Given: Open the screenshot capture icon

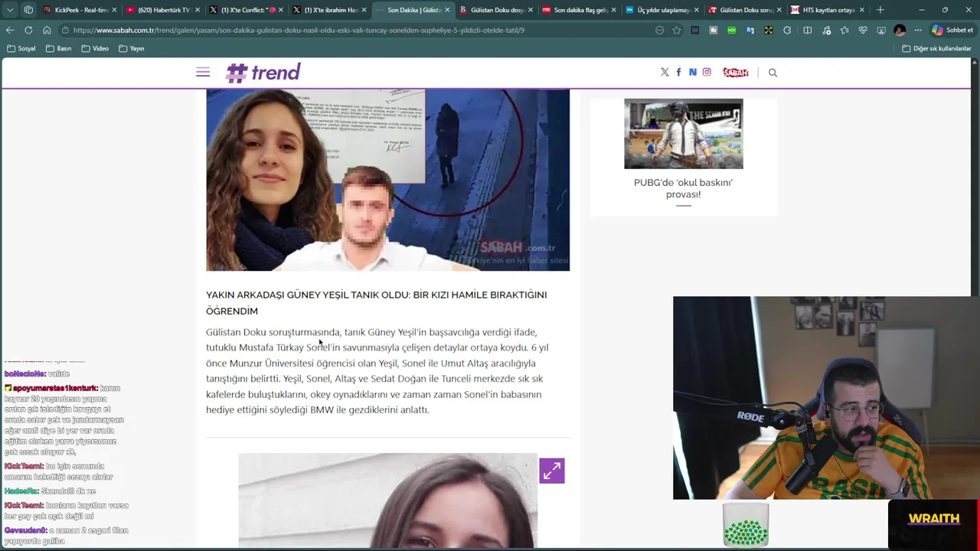Looking at the screenshot, I should pyautogui.click(x=881, y=30).
